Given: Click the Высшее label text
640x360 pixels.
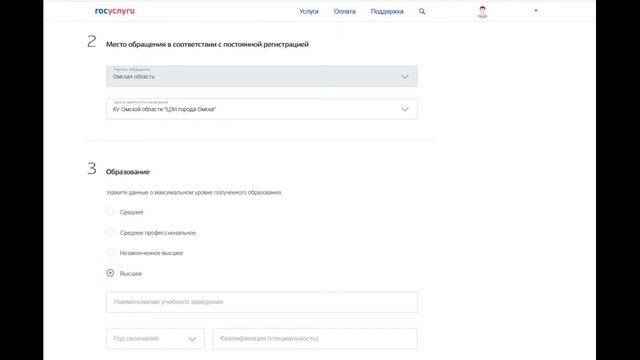Looking at the screenshot, I should [131, 273].
